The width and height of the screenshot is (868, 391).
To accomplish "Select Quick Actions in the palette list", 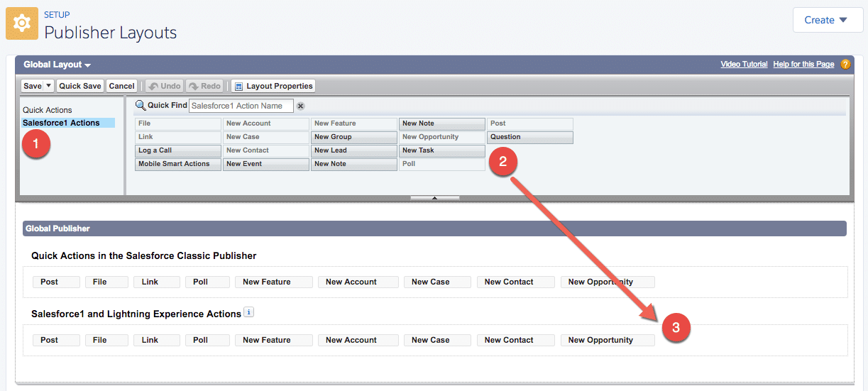I will (x=48, y=110).
